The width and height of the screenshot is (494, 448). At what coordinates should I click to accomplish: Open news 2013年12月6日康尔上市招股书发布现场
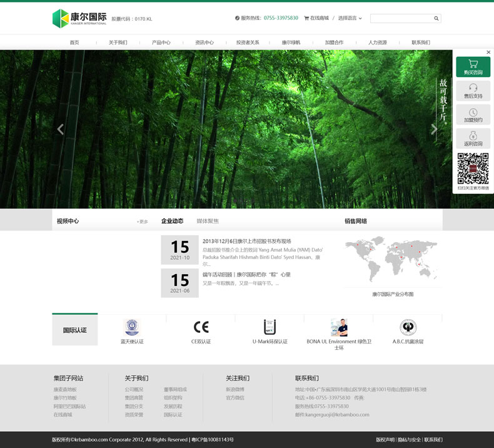tap(246, 241)
